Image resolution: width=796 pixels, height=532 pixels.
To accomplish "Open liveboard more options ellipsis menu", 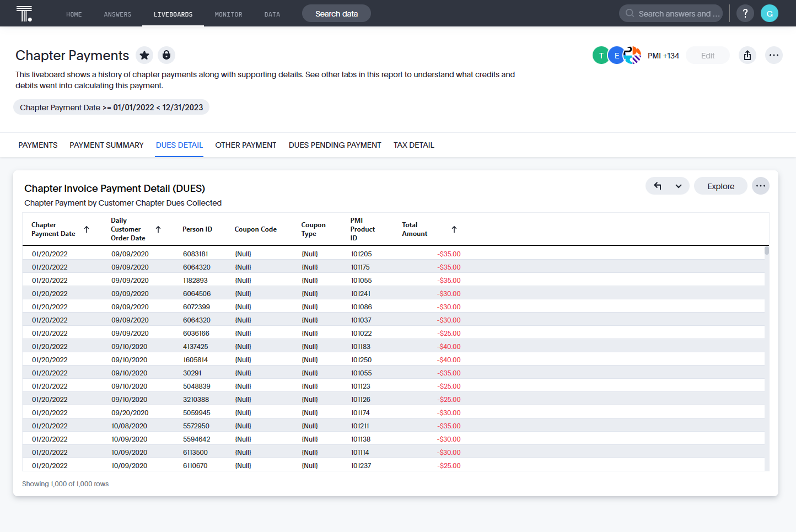I will (774, 55).
